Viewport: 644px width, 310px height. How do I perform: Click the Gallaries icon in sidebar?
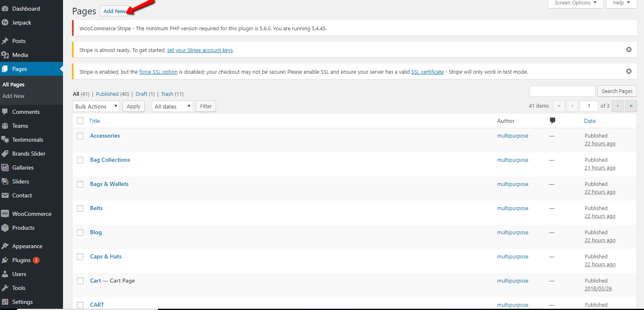[x=5, y=167]
